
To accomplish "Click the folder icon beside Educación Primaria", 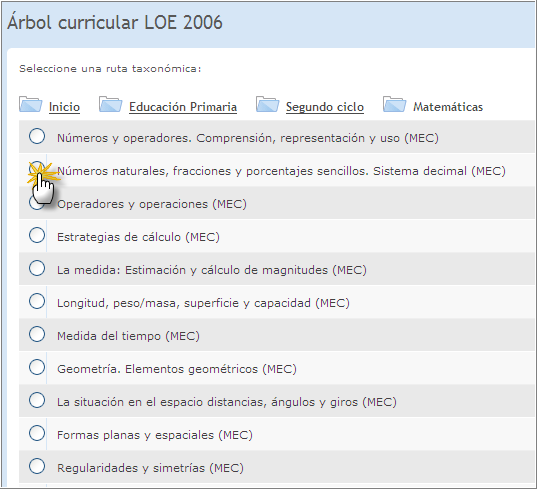I will point(110,104).
